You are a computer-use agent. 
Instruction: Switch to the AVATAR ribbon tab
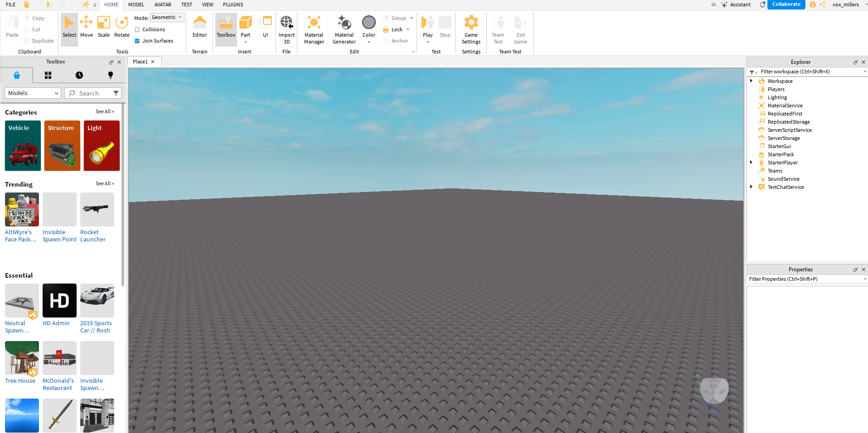(163, 5)
